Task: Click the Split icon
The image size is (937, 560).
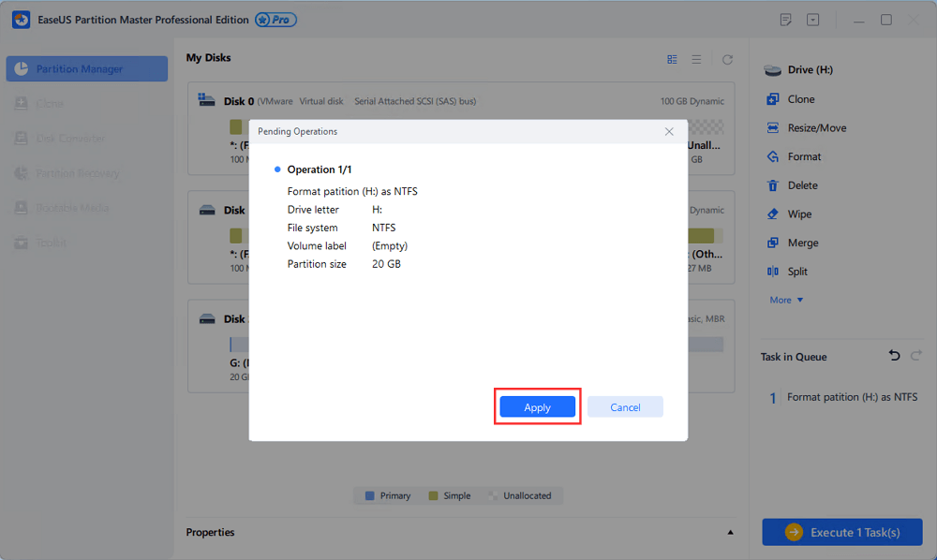Action: (773, 271)
